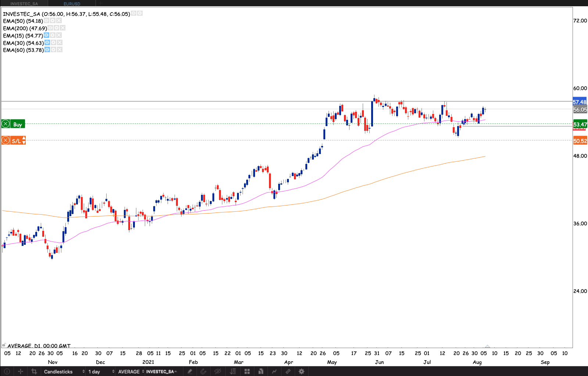Toggle EMA(60) eye icon
Viewport: 588px width, 376px height.
(47, 50)
